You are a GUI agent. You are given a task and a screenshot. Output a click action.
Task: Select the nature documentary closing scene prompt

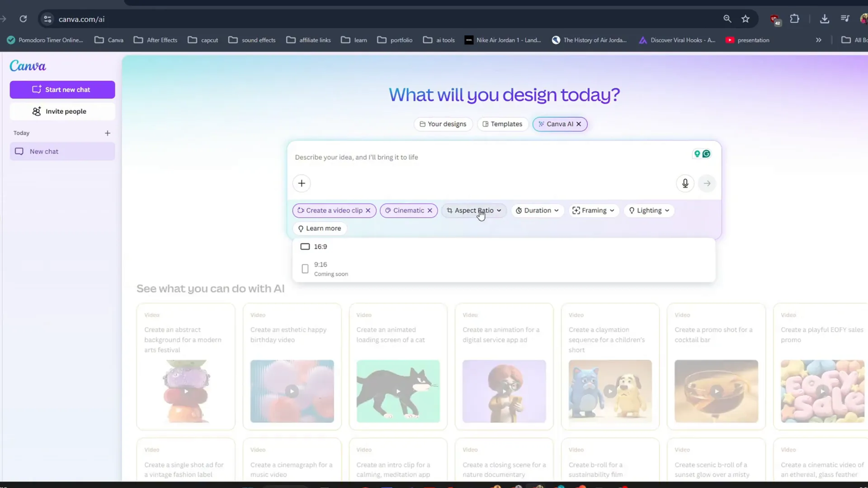tap(504, 461)
